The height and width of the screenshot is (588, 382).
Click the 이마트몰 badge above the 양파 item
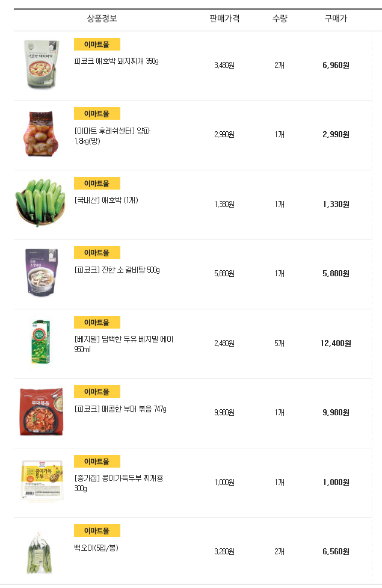(97, 114)
